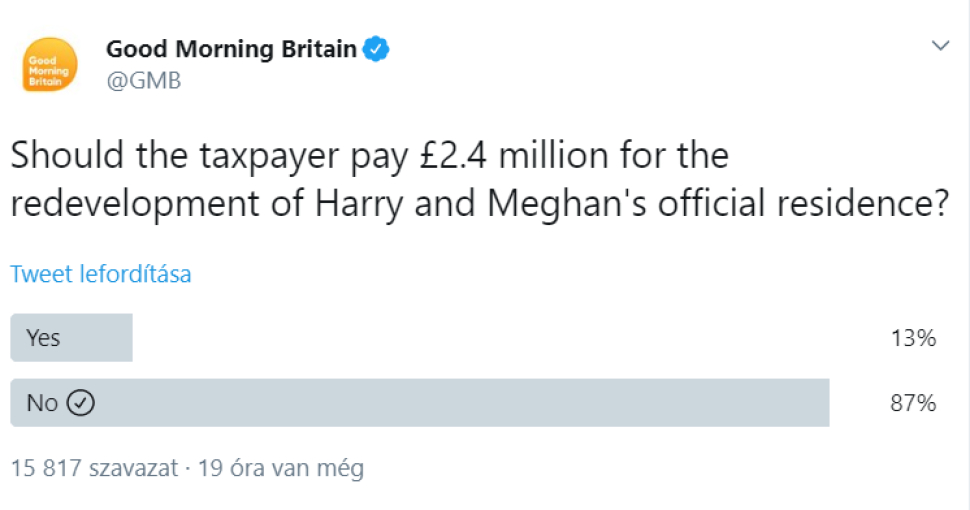Image resolution: width=970 pixels, height=510 pixels.
Task: Select the Yes poll option bar
Action: [71, 338]
